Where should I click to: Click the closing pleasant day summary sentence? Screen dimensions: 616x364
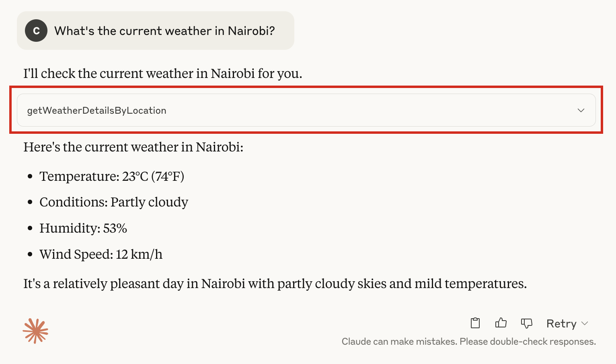(275, 284)
